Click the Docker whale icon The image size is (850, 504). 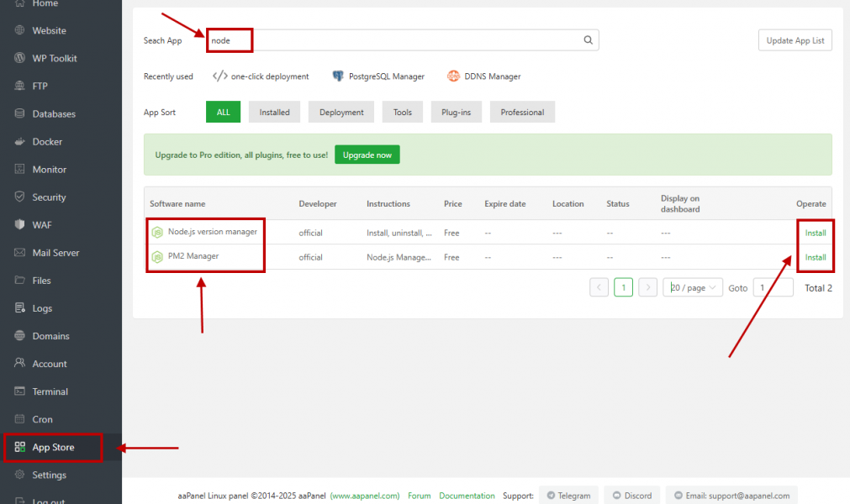[19, 141]
